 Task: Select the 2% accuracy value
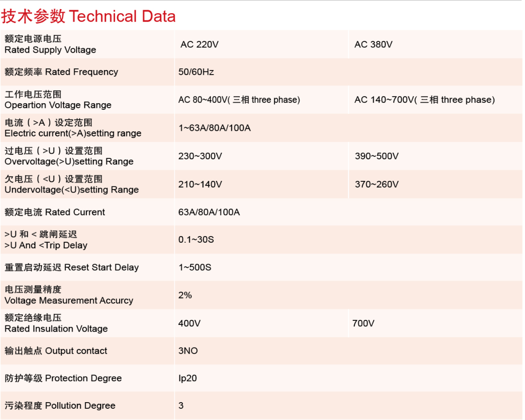point(185,295)
